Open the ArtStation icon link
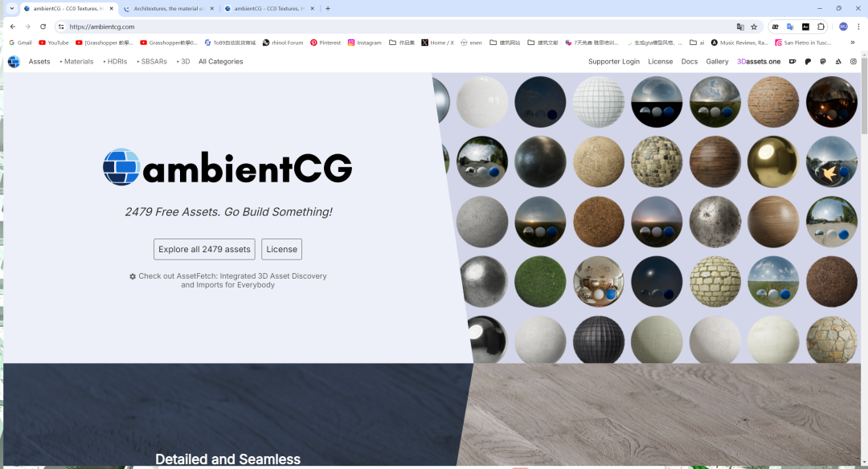Image resolution: width=868 pixels, height=469 pixels. (838, 61)
